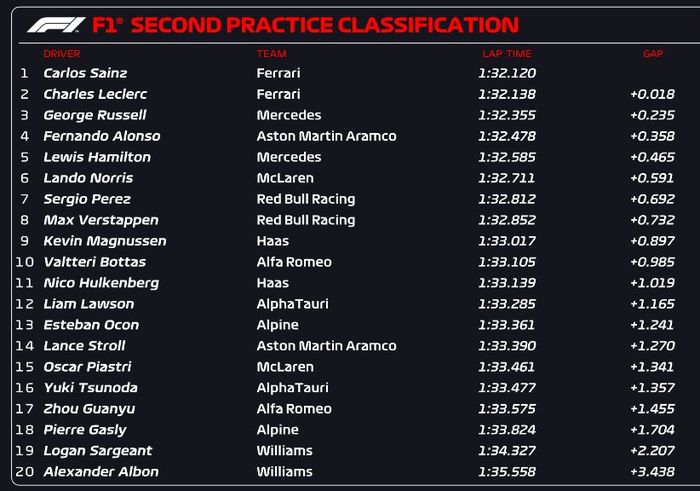Screen dimensions: 700x491
Task: Select Yuki Tsunoda's lap time 1:33.477
Action: 507,388
